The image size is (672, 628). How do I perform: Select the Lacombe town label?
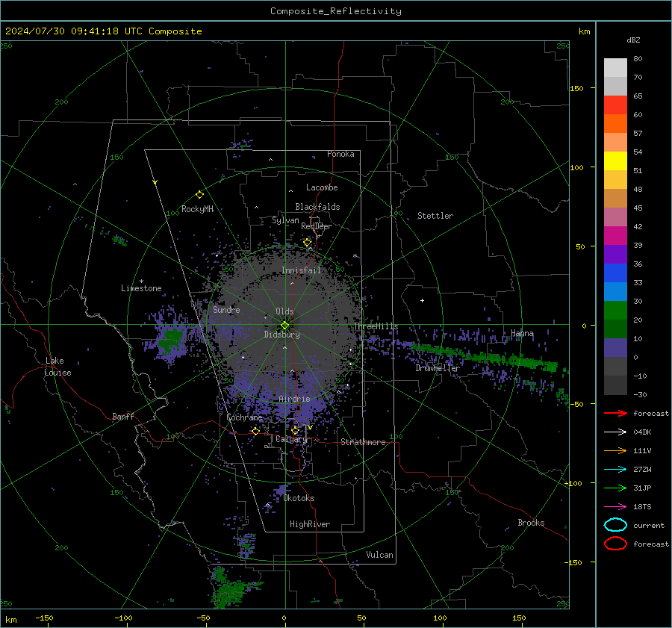(322, 187)
